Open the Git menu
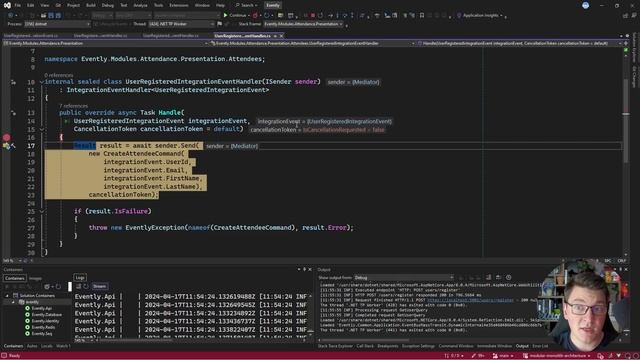This screenshot has height=360, width=640. pos(58,5)
